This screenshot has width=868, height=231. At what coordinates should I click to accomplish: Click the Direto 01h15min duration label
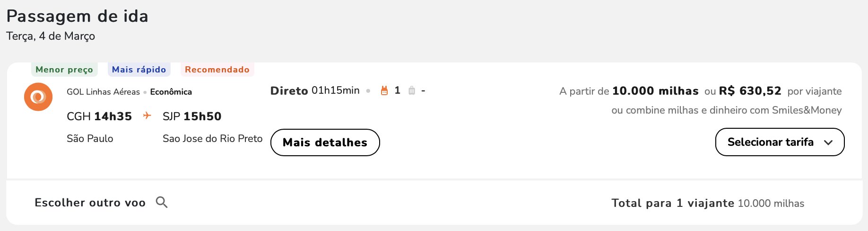tap(315, 90)
